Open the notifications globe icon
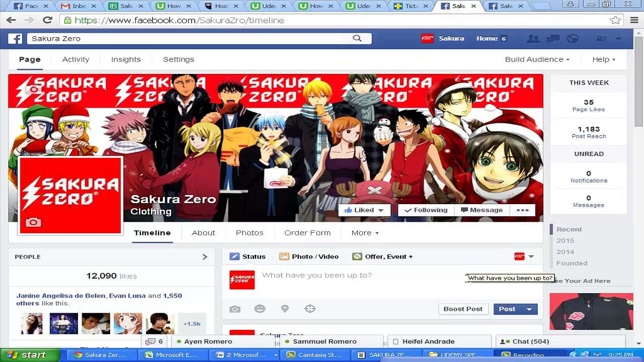Viewport: 644px width, 362px height. tap(573, 39)
